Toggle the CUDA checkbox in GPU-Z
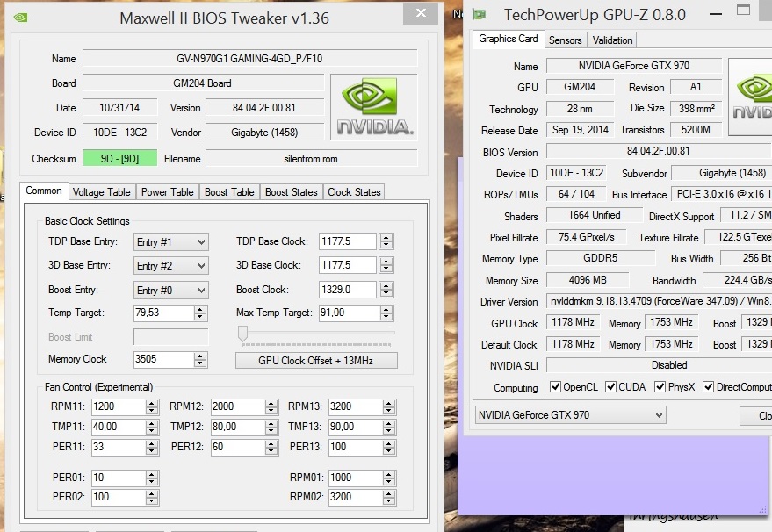This screenshot has height=532, width=772. [611, 387]
